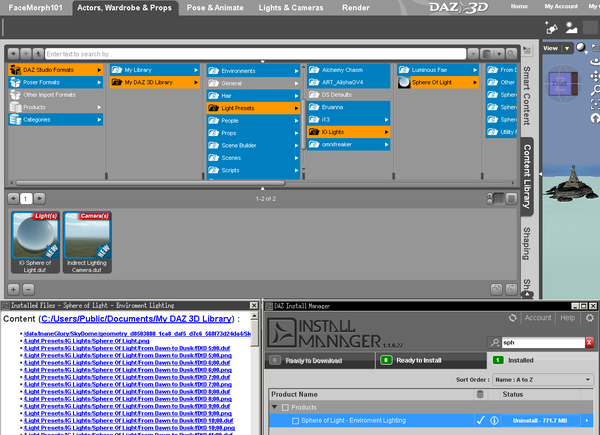Switch to grid thumbnail view icon
This screenshot has width=600, height=435.
(499, 199)
